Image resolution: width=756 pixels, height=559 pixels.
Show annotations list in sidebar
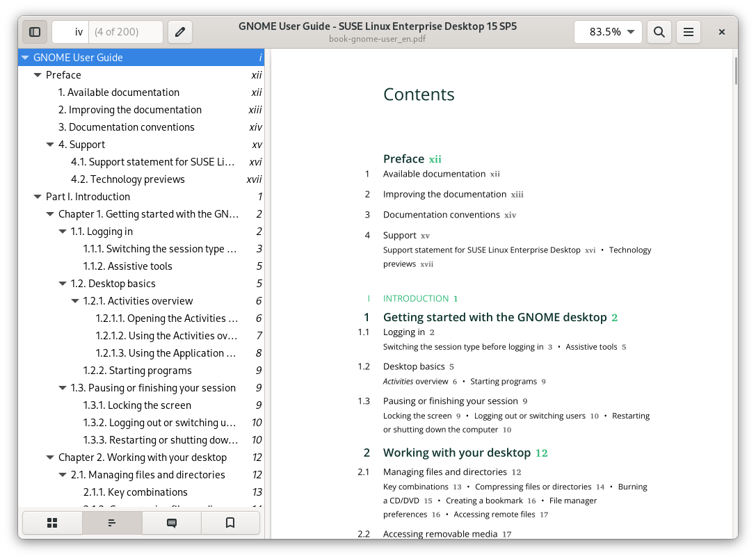coord(171,523)
